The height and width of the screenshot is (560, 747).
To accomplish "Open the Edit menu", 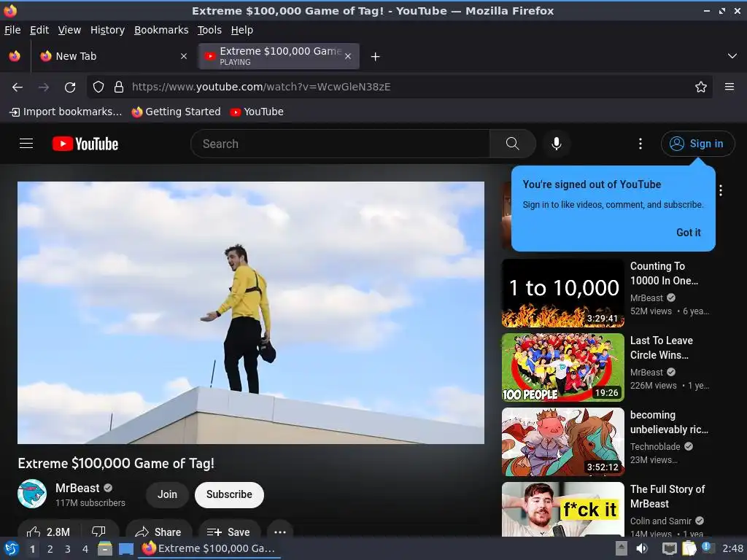I will pyautogui.click(x=39, y=30).
